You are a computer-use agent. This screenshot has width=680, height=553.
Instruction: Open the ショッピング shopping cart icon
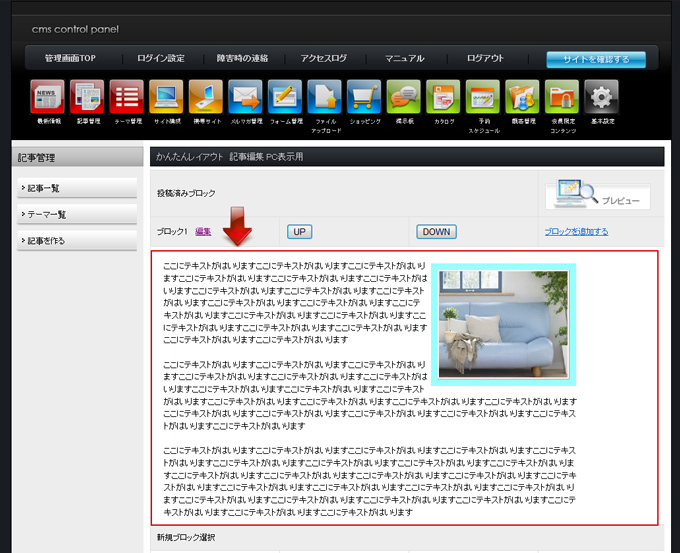tap(364, 98)
